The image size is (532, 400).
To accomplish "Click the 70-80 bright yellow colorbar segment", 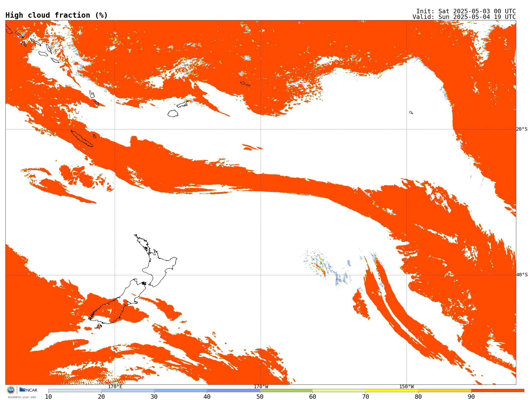I will (x=392, y=391).
